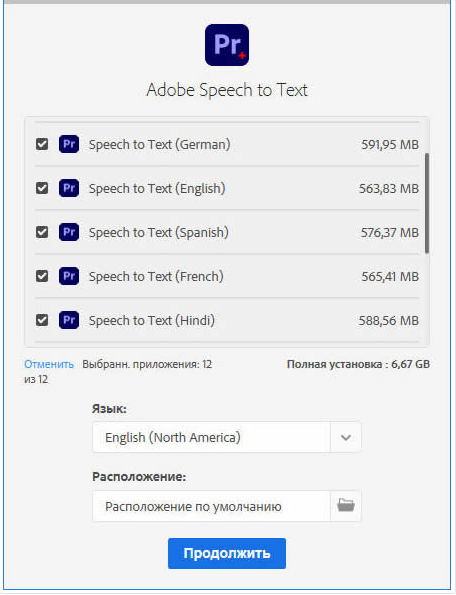Open folder browse icon for install location
Viewport: 456px width, 595px height.
346,506
